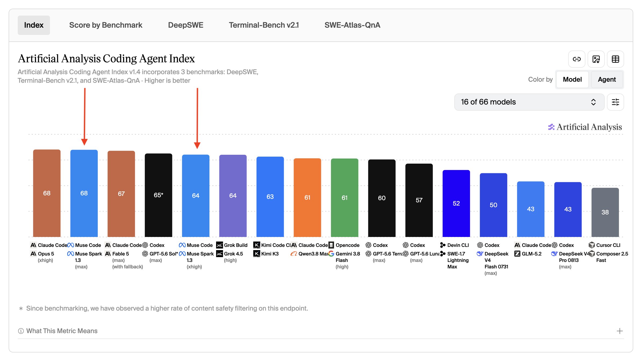The width and height of the screenshot is (644, 360).
Task: Open the Score by Benchmark tab
Action: [106, 25]
